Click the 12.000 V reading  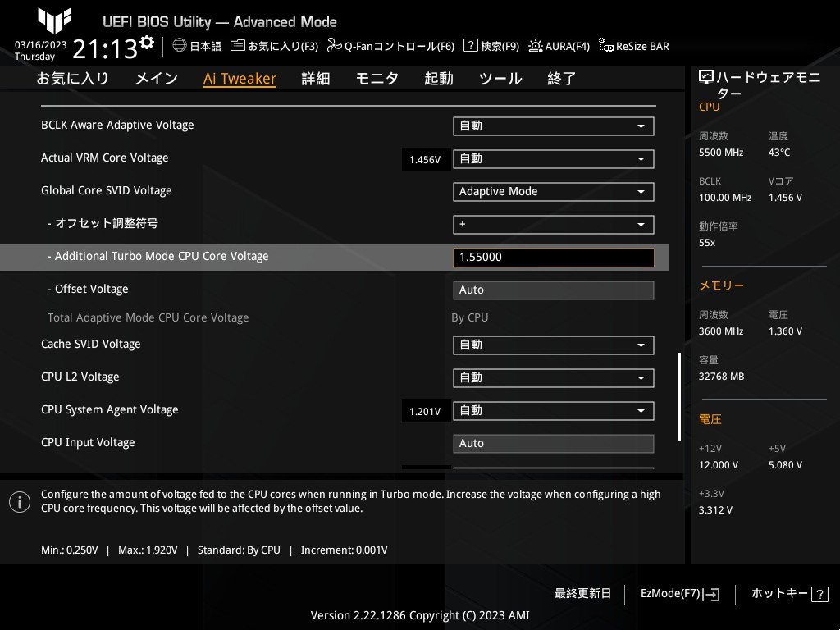(x=718, y=465)
